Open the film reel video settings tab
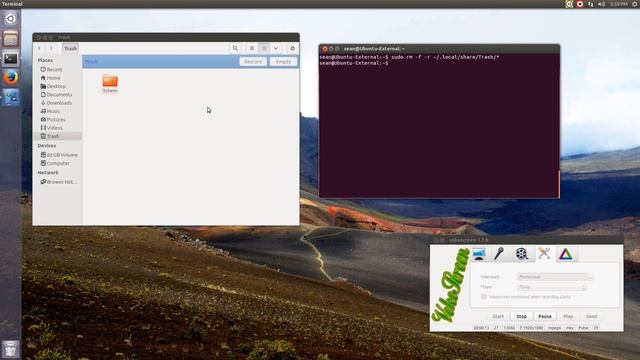 521,254
